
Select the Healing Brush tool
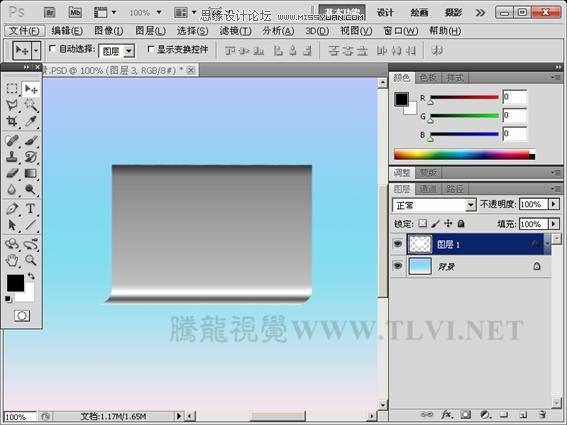pyautogui.click(x=12, y=140)
